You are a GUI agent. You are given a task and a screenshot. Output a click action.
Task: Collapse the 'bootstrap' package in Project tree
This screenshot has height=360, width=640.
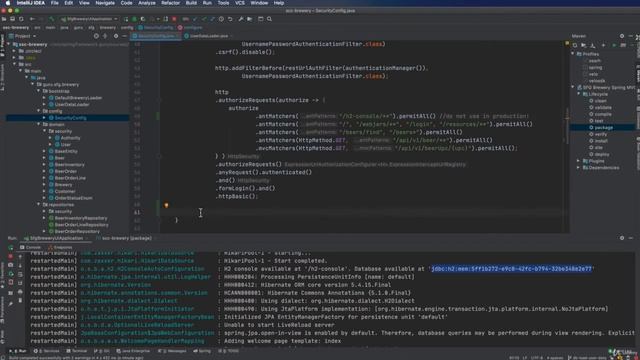pyautogui.click(x=39, y=91)
